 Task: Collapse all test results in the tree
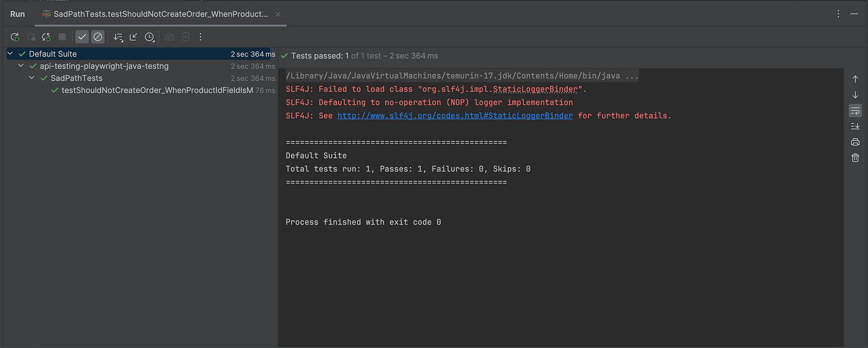click(133, 37)
